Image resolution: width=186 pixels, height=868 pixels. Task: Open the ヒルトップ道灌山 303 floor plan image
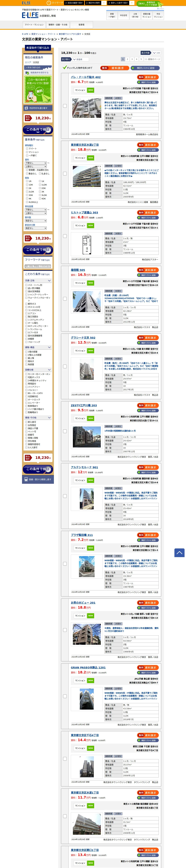87,245
